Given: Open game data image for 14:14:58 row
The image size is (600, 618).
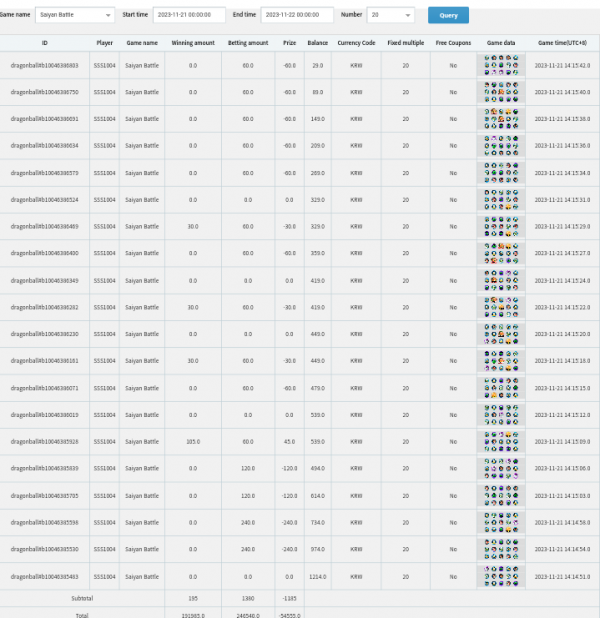Looking at the screenshot, I should [501, 522].
